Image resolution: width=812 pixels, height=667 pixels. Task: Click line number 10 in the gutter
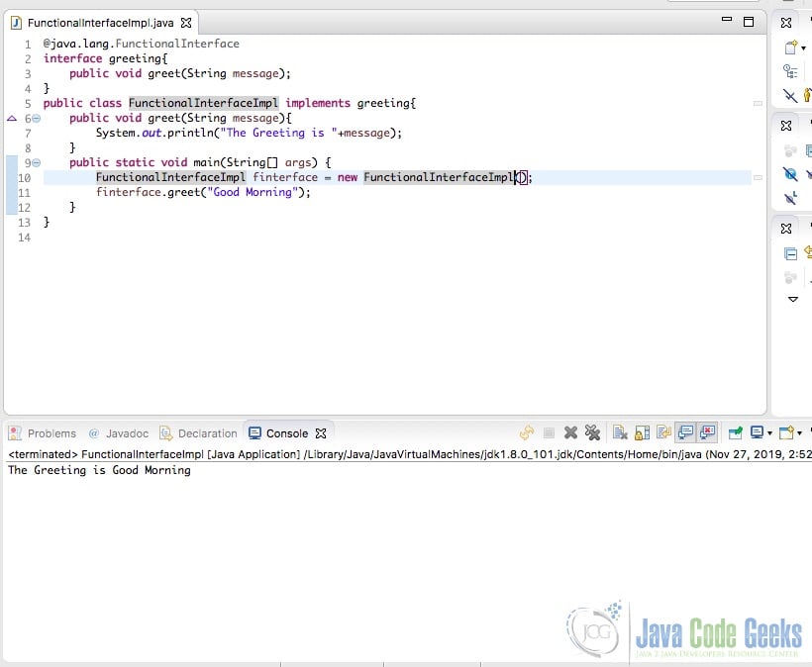point(25,178)
